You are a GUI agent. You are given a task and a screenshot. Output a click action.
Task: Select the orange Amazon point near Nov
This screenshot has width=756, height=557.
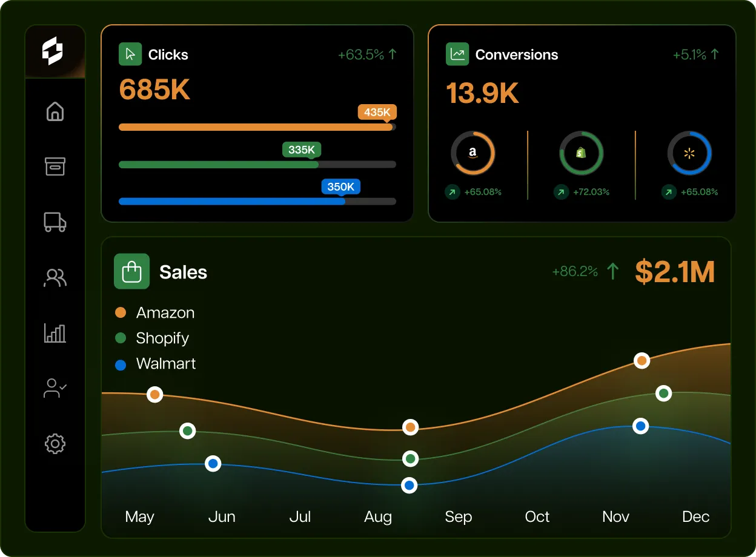642,361
